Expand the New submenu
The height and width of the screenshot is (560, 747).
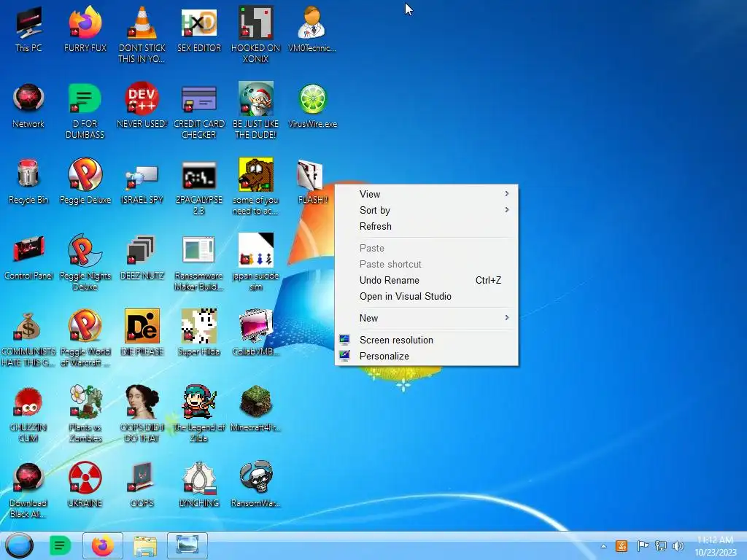[x=426, y=318]
